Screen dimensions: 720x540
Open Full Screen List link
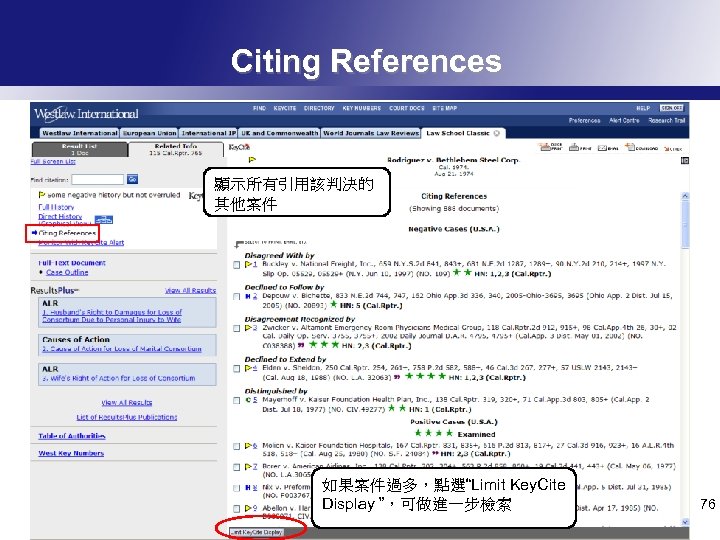point(53,162)
